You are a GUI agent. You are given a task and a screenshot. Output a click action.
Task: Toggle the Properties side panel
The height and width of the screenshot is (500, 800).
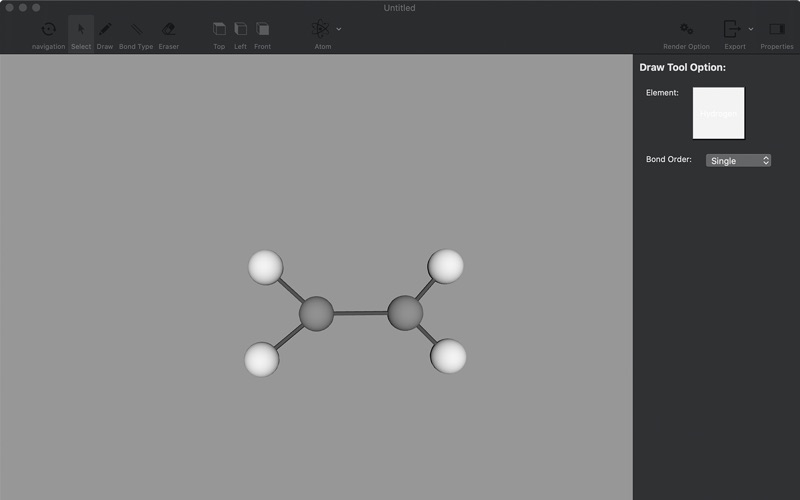tap(777, 30)
